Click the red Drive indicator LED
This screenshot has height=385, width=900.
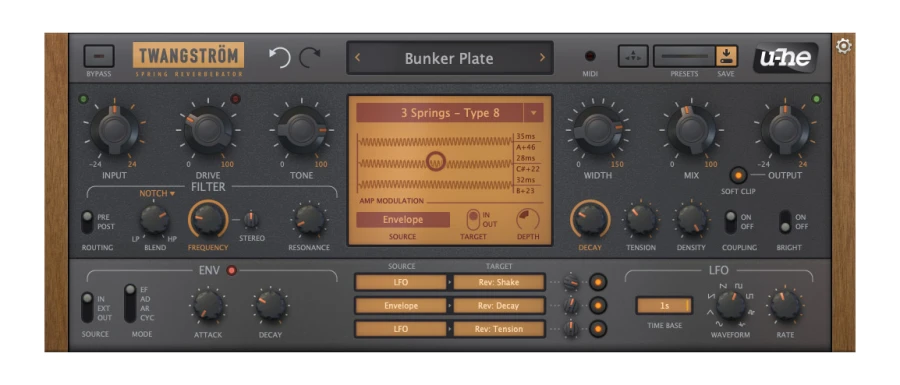(x=235, y=99)
